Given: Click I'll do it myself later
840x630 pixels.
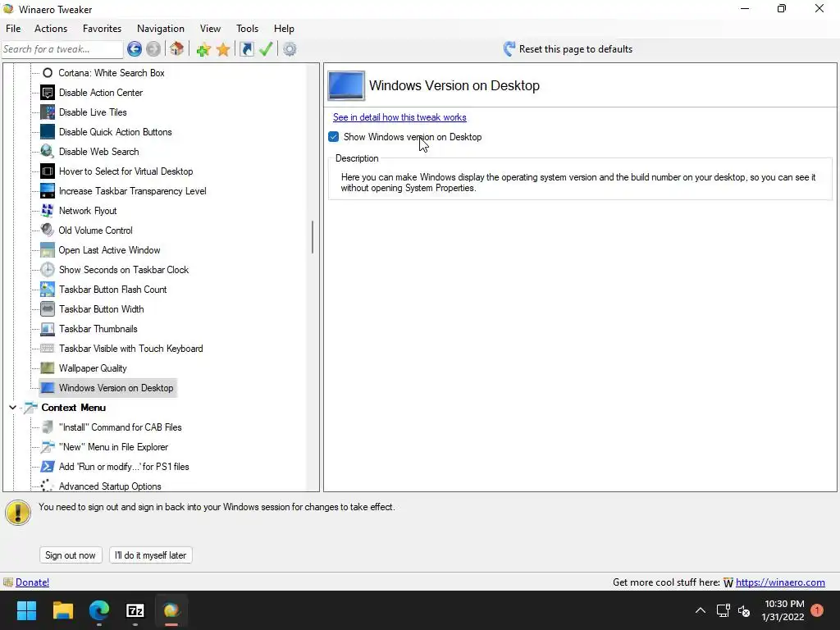Looking at the screenshot, I should point(151,555).
